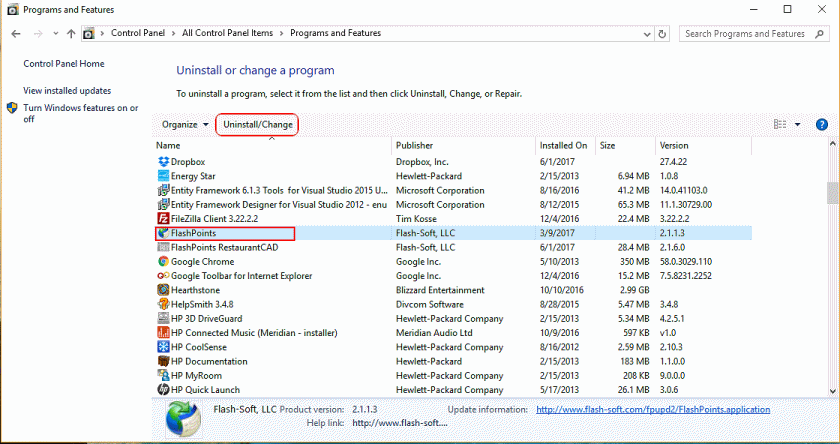The image size is (840, 444).
Task: Click the scrollbar up arrow
Action: [832, 144]
